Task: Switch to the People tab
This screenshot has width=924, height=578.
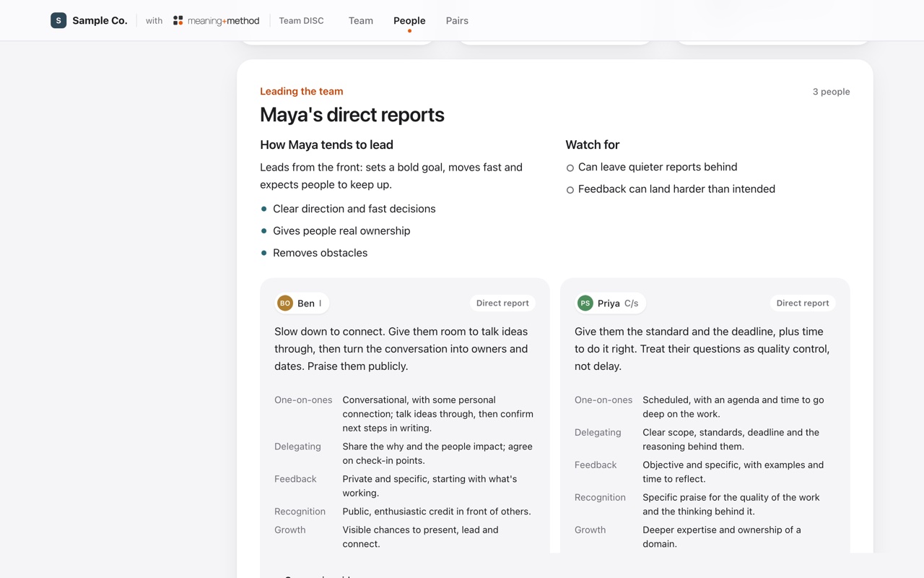Action: pyautogui.click(x=409, y=20)
